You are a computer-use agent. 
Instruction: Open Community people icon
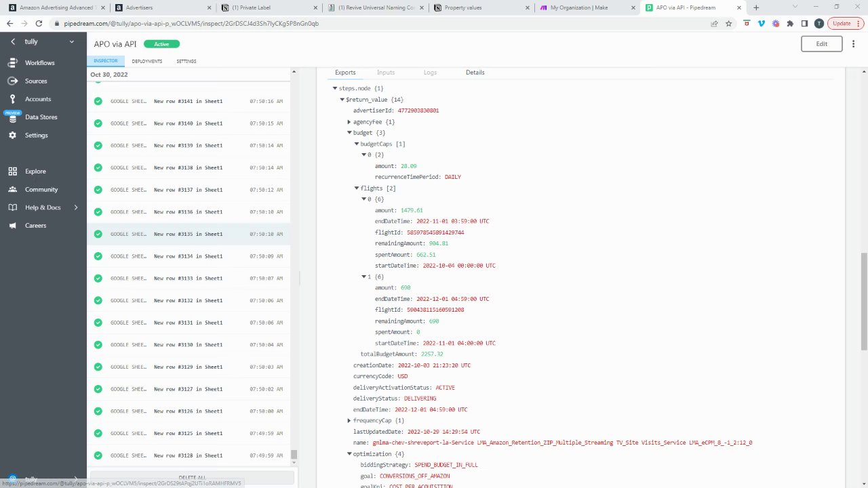pyautogui.click(x=12, y=189)
